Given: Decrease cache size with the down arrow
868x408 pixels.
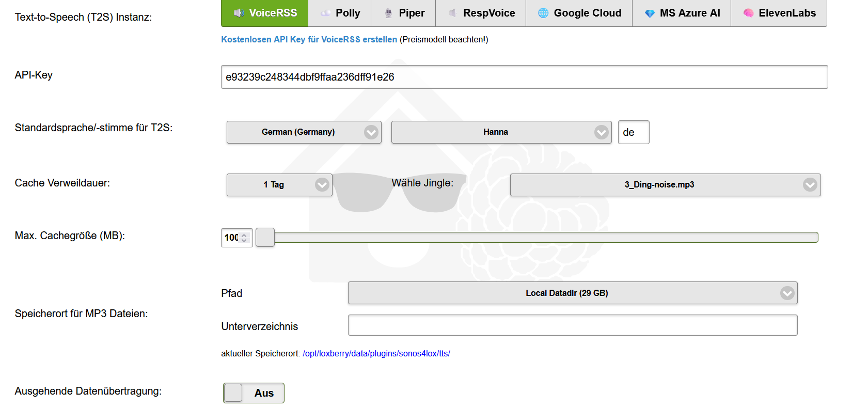Looking at the screenshot, I should tap(244, 241).
